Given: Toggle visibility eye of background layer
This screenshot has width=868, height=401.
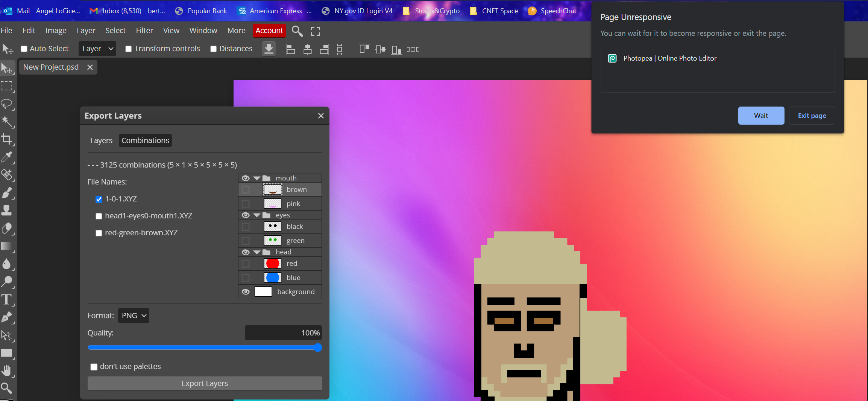Looking at the screenshot, I should 246,292.
